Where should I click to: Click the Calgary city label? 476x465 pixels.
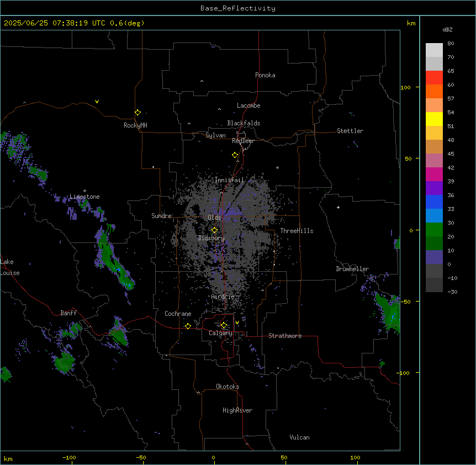pyautogui.click(x=220, y=333)
